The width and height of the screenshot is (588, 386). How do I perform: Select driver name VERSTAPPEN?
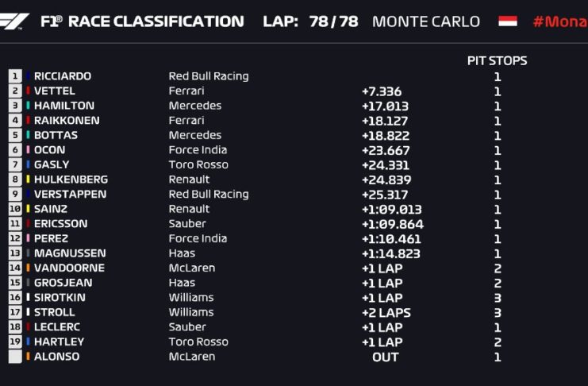point(70,194)
